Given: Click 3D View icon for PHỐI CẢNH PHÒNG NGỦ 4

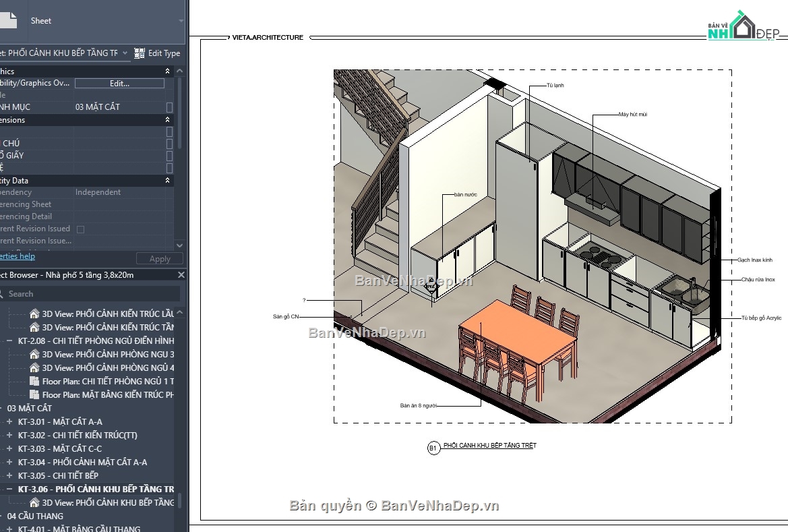Looking at the screenshot, I should [x=34, y=368].
